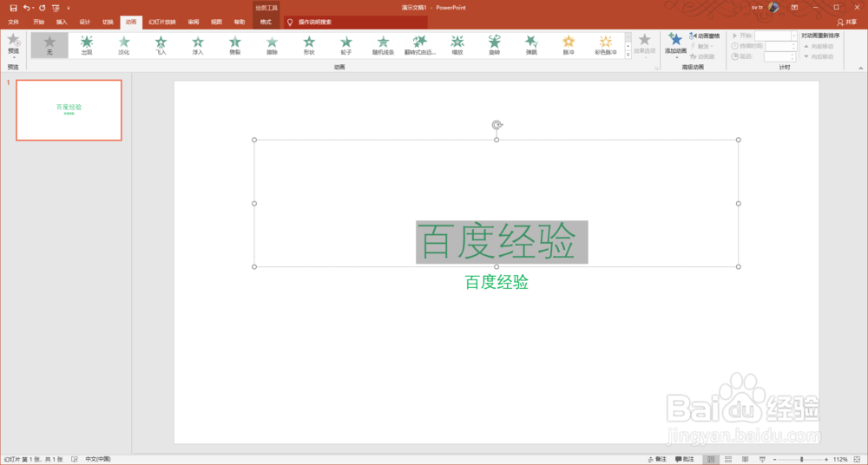Viewport: 868px width, 465px height.
Task: Apply the 飞入 animation effect
Action: [161, 45]
